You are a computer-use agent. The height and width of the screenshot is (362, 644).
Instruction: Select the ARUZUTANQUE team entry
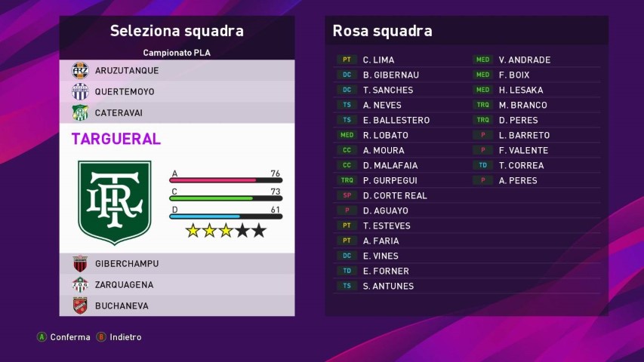coord(126,70)
